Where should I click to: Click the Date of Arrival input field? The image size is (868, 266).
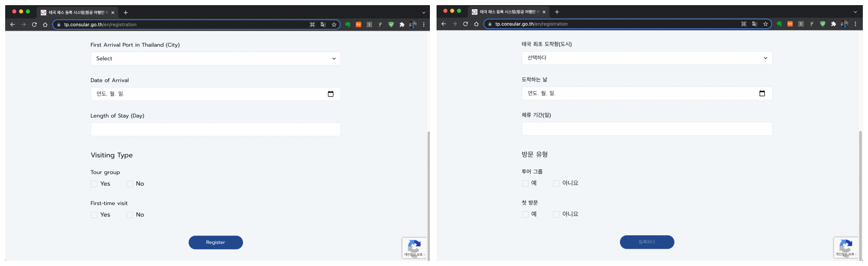click(215, 94)
